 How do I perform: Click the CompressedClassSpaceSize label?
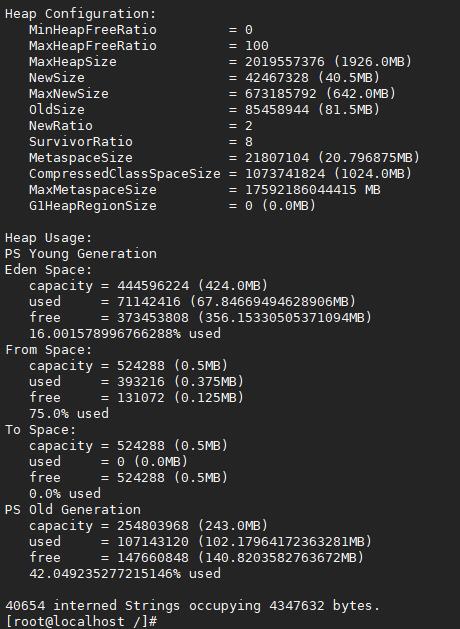coord(125,174)
